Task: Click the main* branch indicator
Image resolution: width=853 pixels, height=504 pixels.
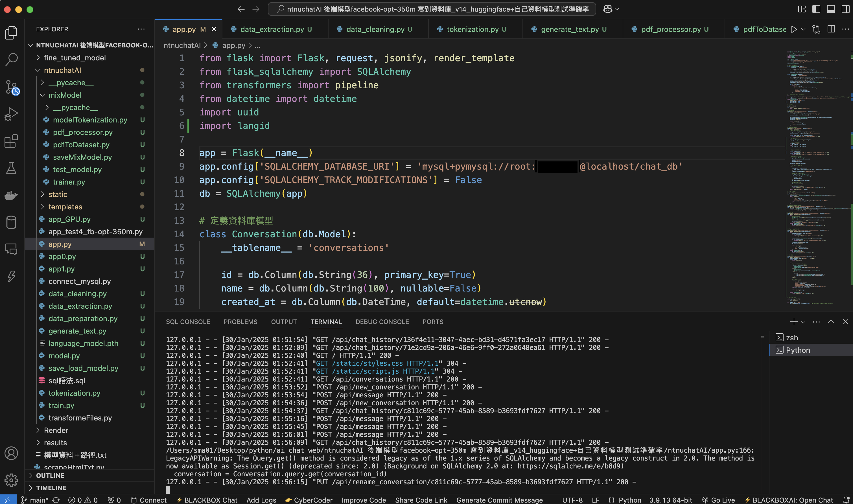Action: click(x=35, y=500)
